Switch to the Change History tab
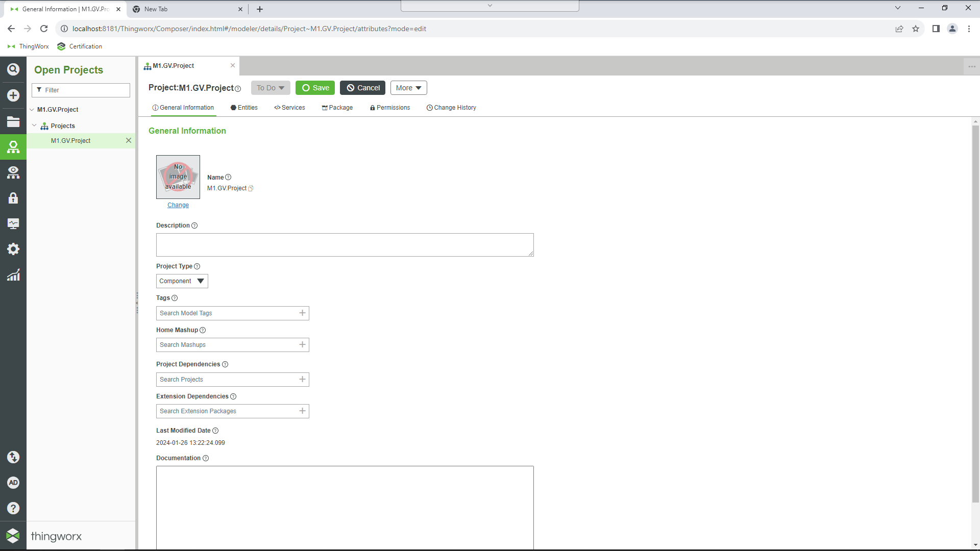Viewport: 980px width, 551px height. (451, 108)
